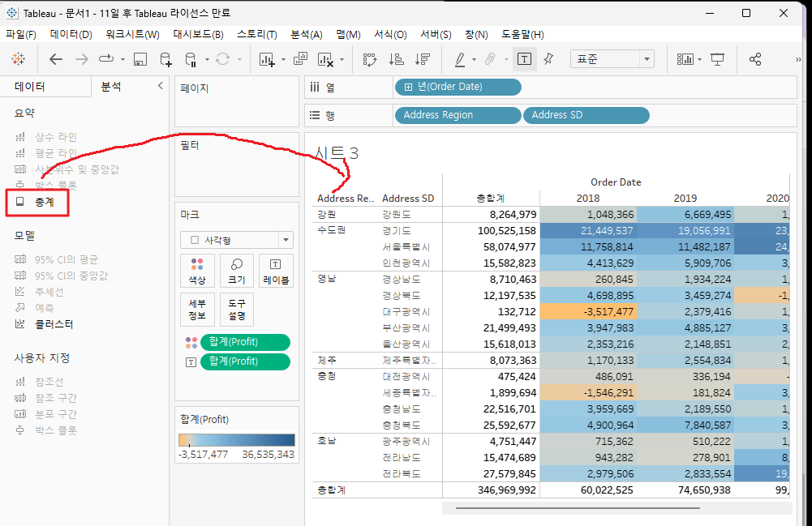This screenshot has width=812, height=526.
Task: Open the 분석(A) menu
Action: tap(307, 35)
